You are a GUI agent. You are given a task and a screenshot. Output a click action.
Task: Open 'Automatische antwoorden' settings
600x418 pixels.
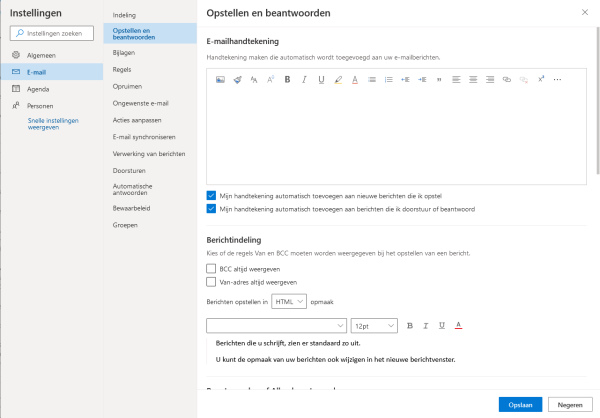(x=150, y=189)
